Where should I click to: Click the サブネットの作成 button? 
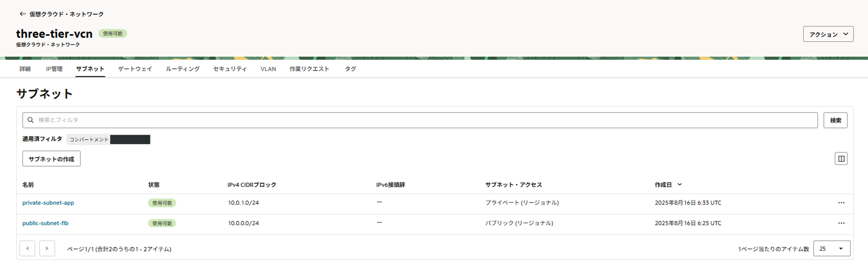[x=51, y=159]
